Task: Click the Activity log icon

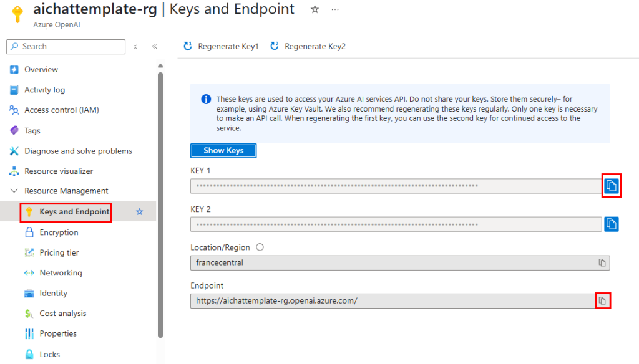Action: point(14,90)
